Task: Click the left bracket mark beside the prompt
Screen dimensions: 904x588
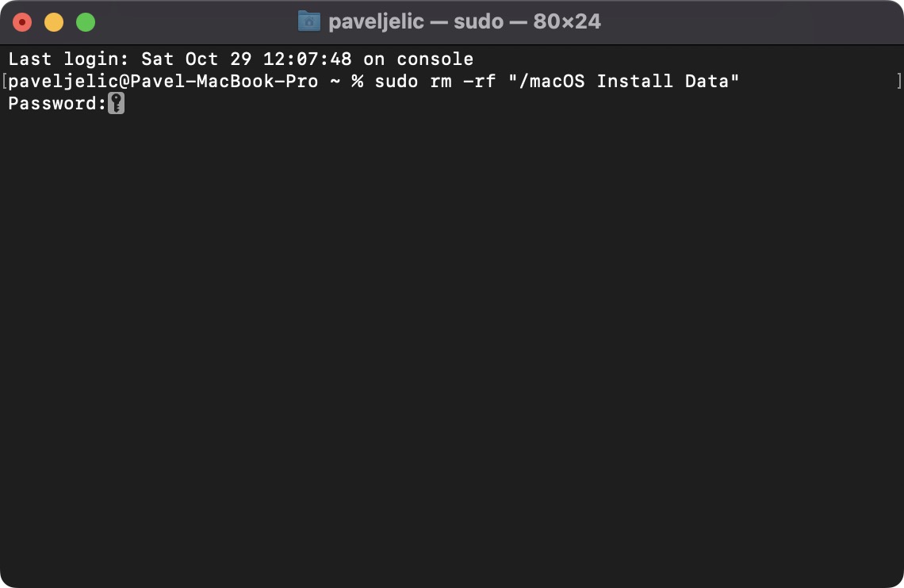Action: point(4,81)
